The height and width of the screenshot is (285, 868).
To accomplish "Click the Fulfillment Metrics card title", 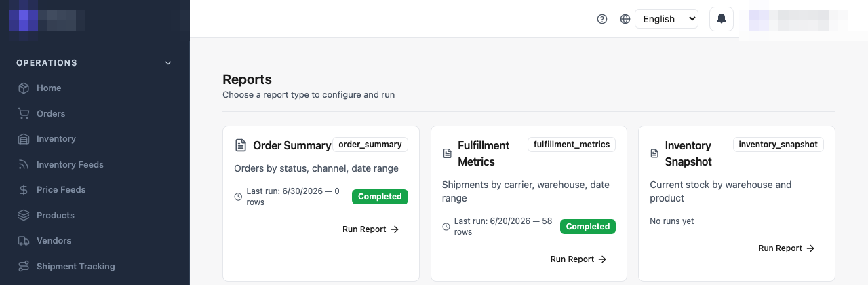I will (x=484, y=153).
